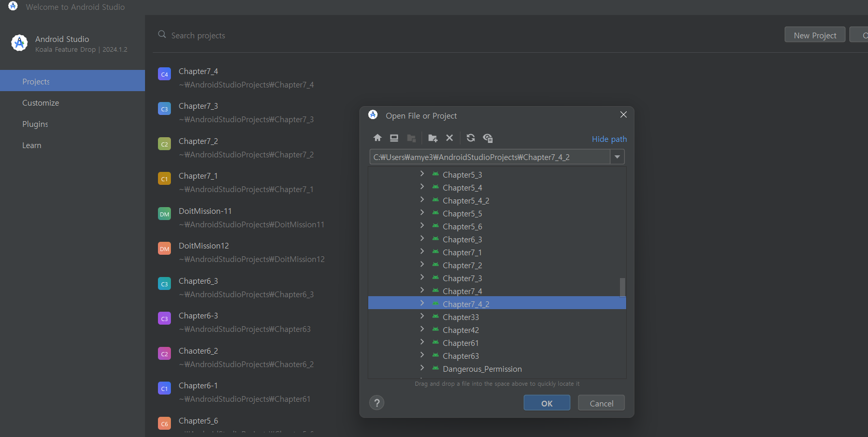868x437 pixels.
Task: Click the Desktop directory toolbar icon
Action: point(394,138)
